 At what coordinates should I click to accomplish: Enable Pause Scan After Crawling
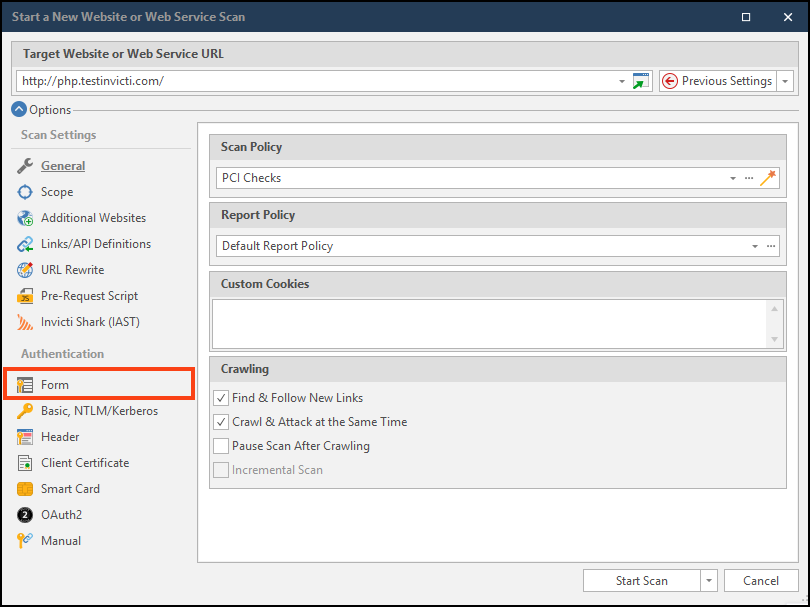pyautogui.click(x=221, y=446)
